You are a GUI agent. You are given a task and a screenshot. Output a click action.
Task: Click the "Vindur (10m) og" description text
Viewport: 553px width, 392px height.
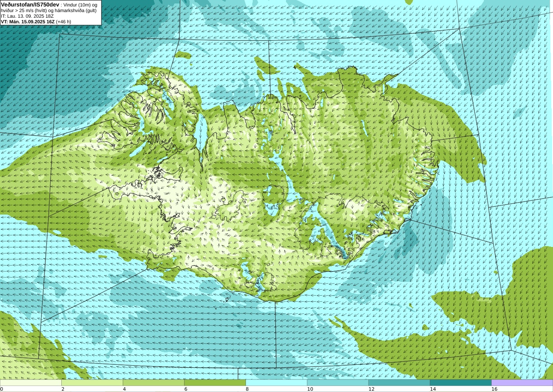click(x=80, y=5)
